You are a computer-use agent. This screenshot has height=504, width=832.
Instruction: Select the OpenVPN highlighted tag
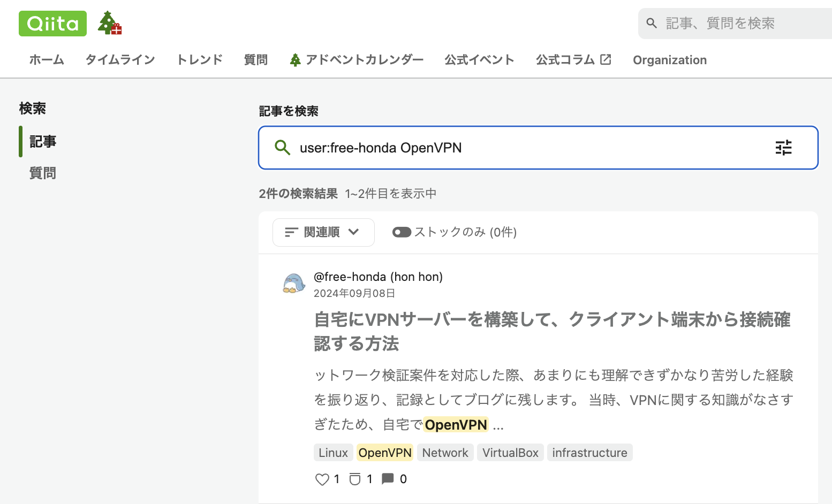[x=384, y=452]
